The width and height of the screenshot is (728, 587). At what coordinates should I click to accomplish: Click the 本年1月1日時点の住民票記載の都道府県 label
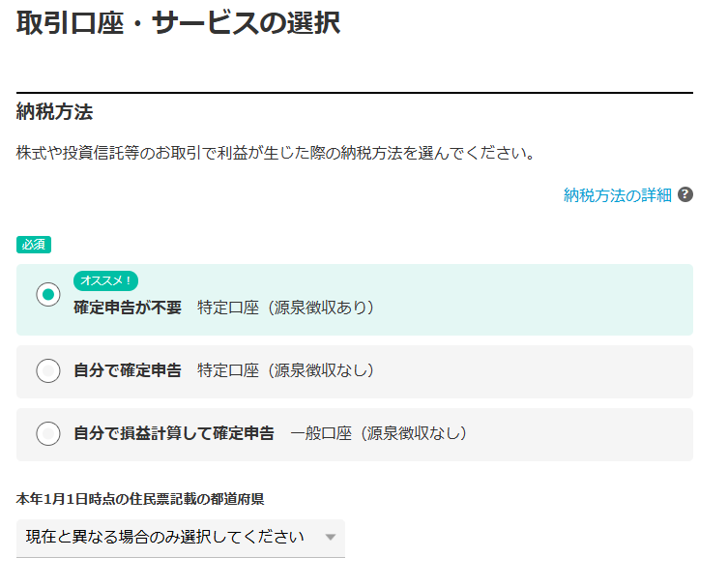point(140,500)
